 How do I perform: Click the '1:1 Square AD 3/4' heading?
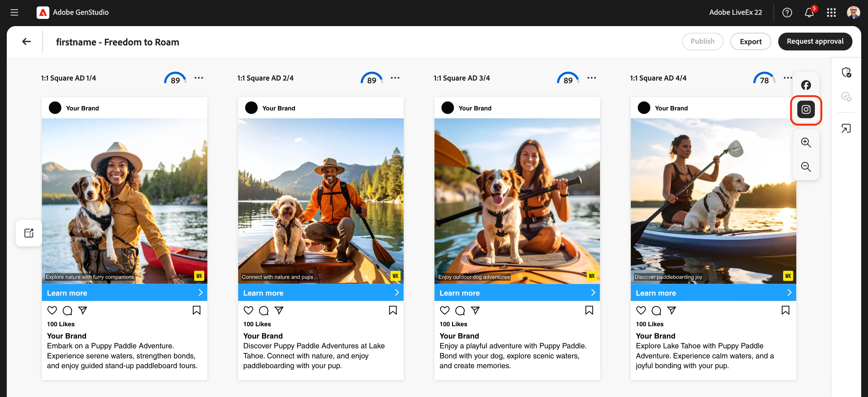click(462, 78)
